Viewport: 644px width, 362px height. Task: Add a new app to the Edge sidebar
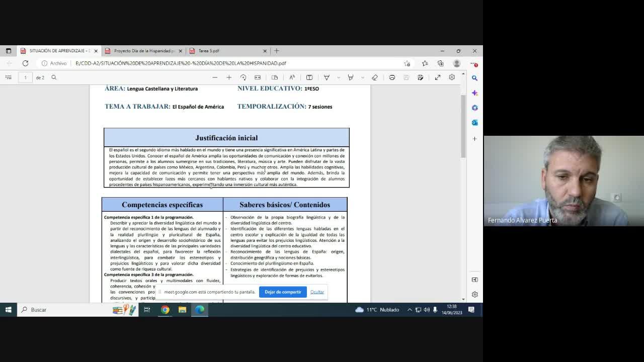pos(474,139)
